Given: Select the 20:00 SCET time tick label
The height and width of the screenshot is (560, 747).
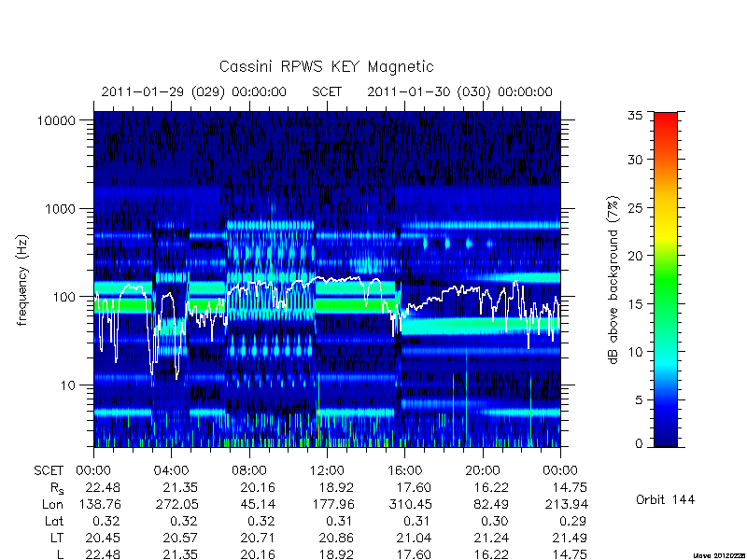Looking at the screenshot, I should [483, 470].
